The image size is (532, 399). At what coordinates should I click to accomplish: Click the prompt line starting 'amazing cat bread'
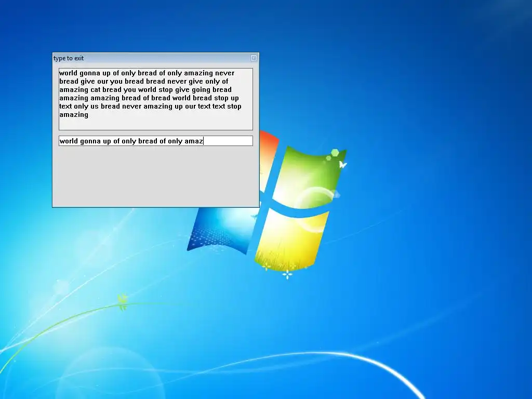[145, 89]
